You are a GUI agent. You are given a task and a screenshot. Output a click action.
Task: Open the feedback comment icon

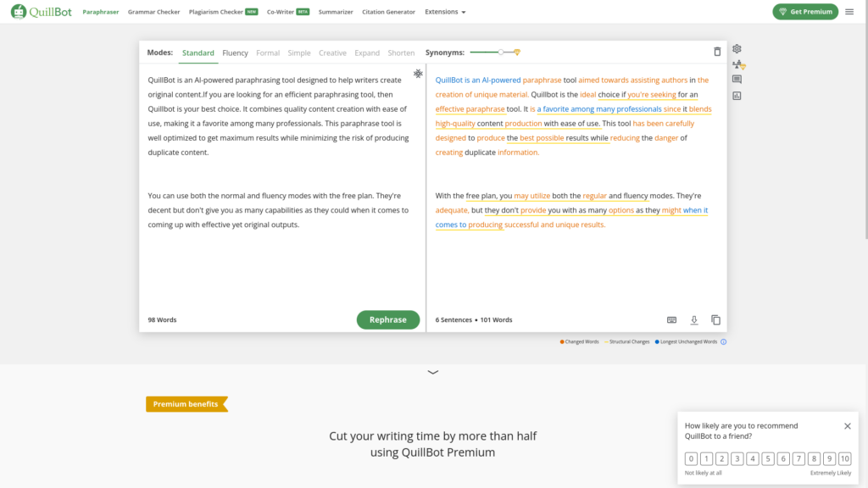(x=737, y=80)
